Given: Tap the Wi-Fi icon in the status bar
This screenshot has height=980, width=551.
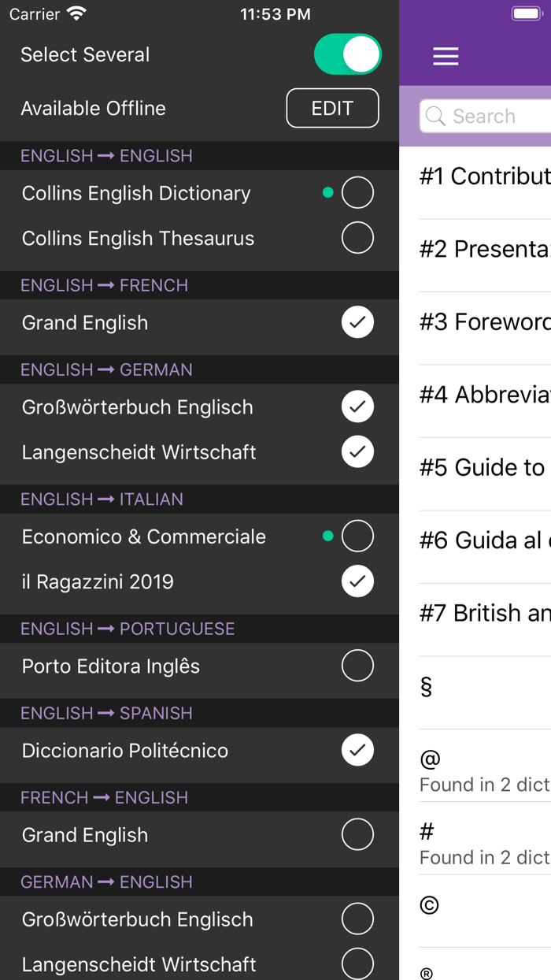Looking at the screenshot, I should click(74, 13).
